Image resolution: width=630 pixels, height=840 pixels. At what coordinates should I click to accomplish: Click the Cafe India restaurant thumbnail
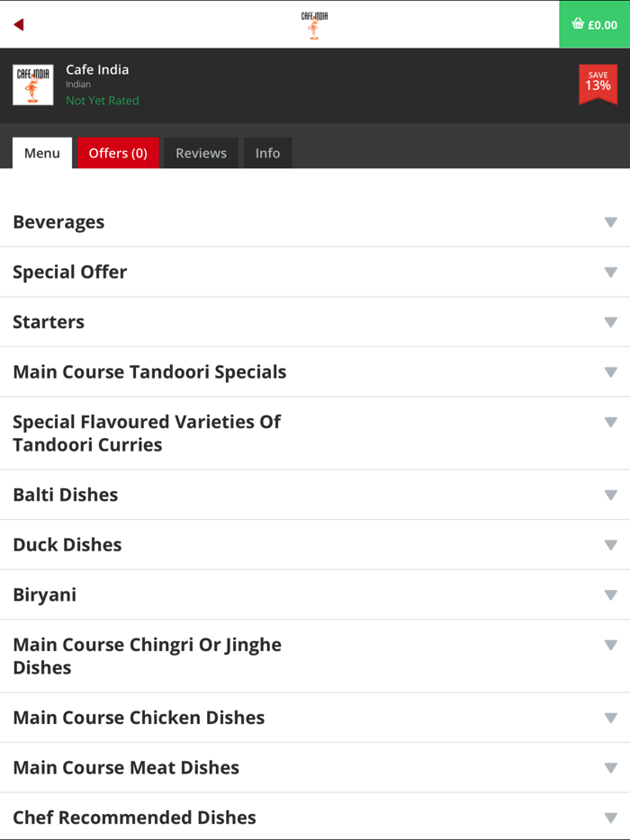coord(32,85)
